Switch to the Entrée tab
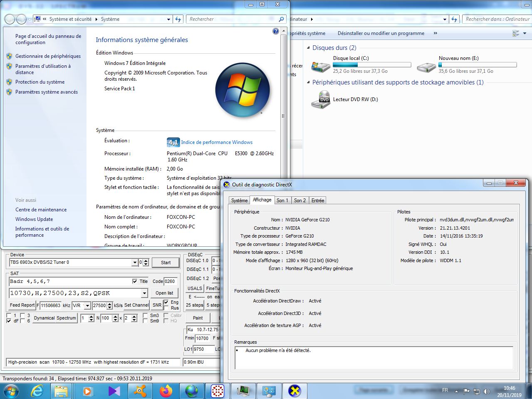Screen dimensions: 532x399 (318, 201)
